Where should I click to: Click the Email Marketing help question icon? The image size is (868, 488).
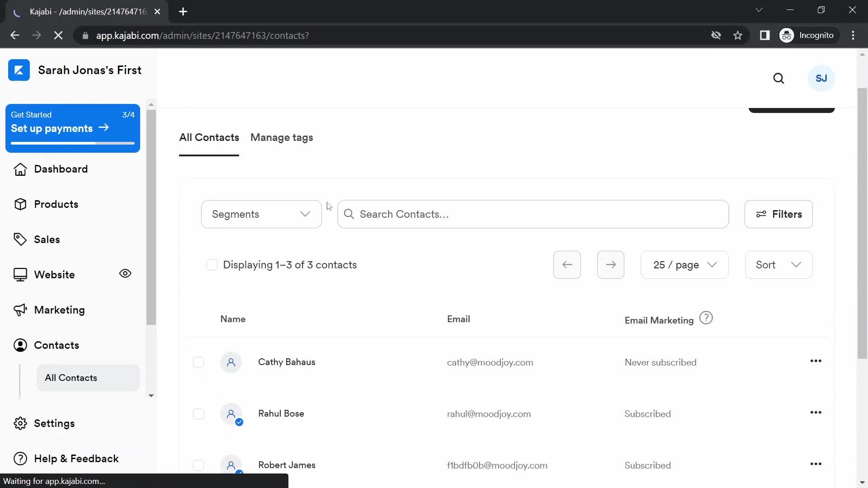click(x=706, y=318)
